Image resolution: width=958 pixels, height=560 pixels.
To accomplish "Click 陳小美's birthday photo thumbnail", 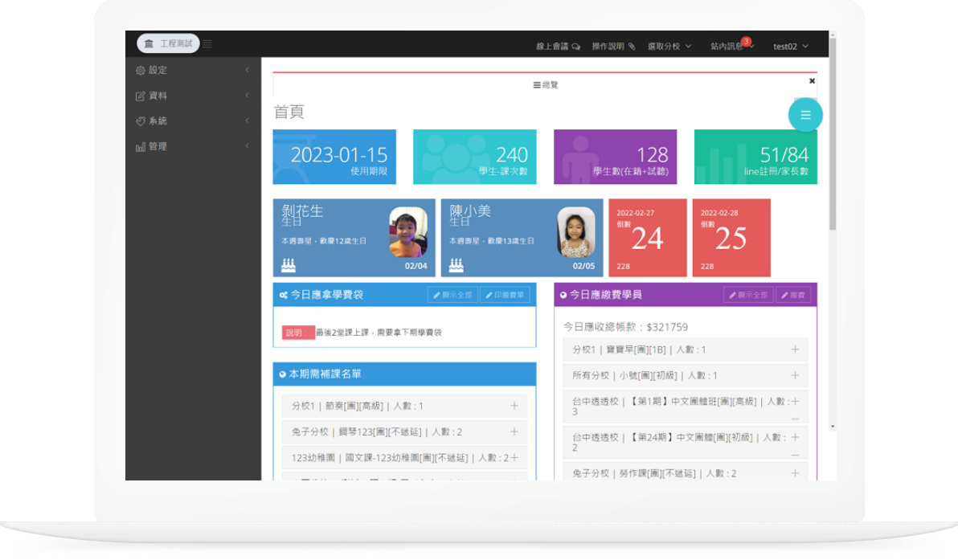I will pyautogui.click(x=576, y=232).
